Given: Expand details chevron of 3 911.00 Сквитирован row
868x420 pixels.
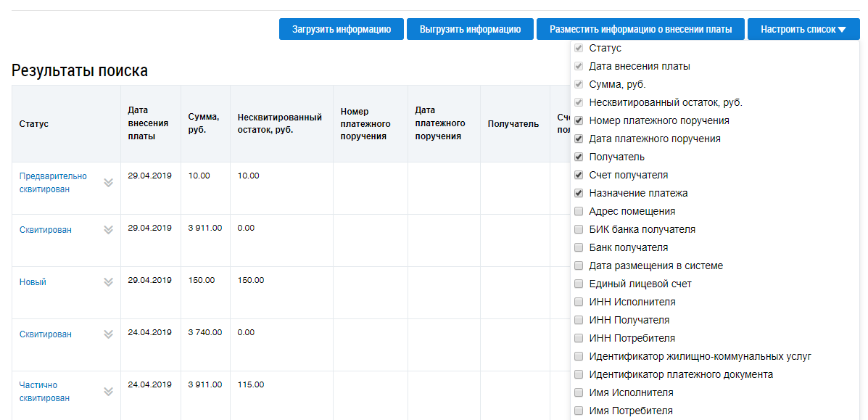Looking at the screenshot, I should click(109, 229).
